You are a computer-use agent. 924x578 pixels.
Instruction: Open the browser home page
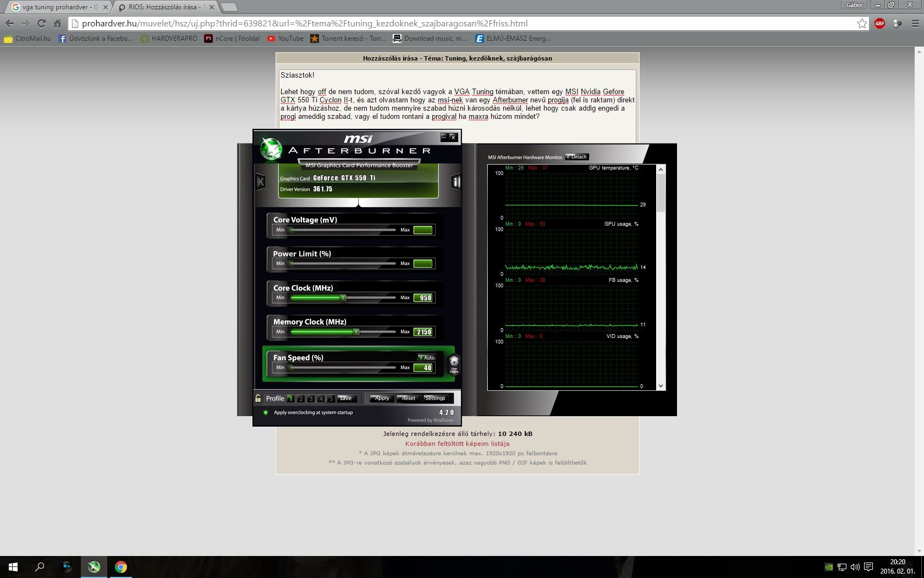pyautogui.click(x=57, y=23)
